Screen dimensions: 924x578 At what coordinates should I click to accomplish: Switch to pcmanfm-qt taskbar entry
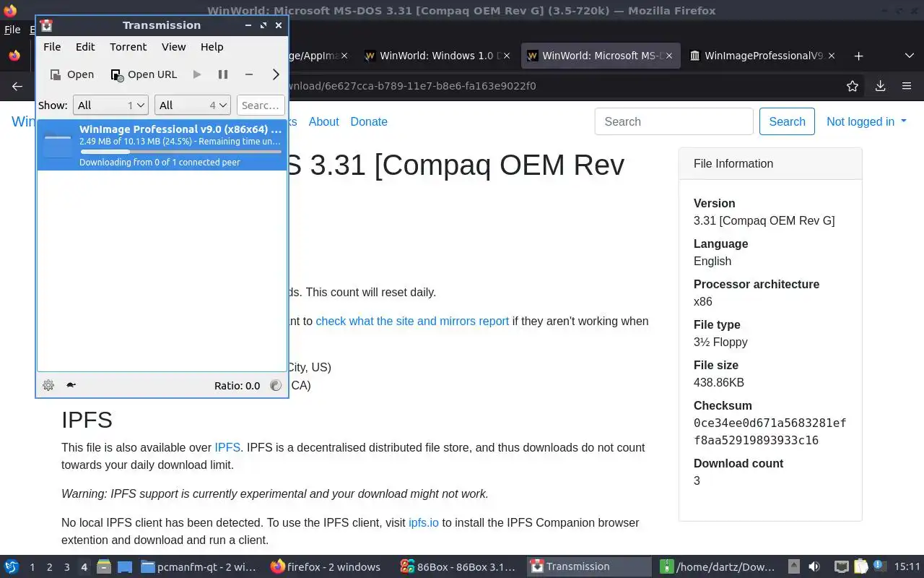coord(199,566)
